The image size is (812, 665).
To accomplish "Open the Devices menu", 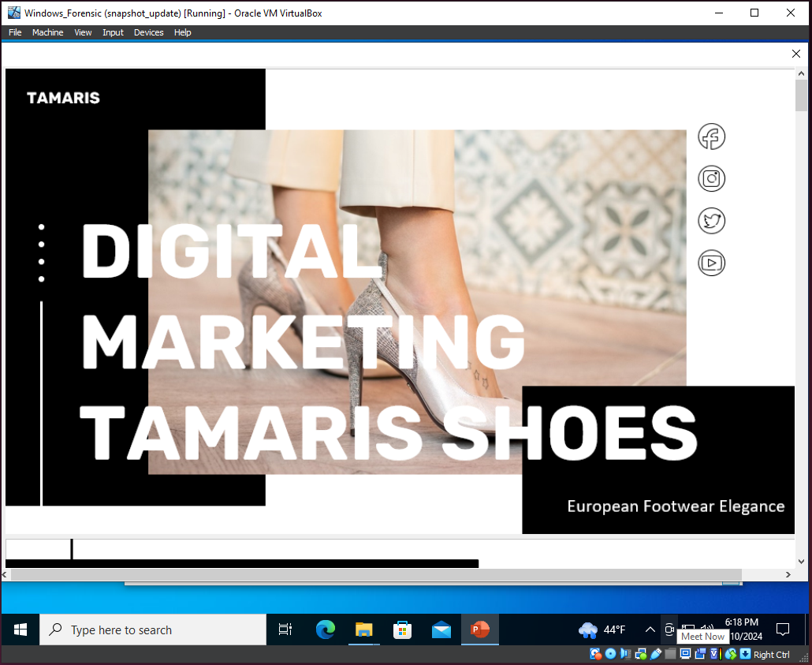I will 148,32.
